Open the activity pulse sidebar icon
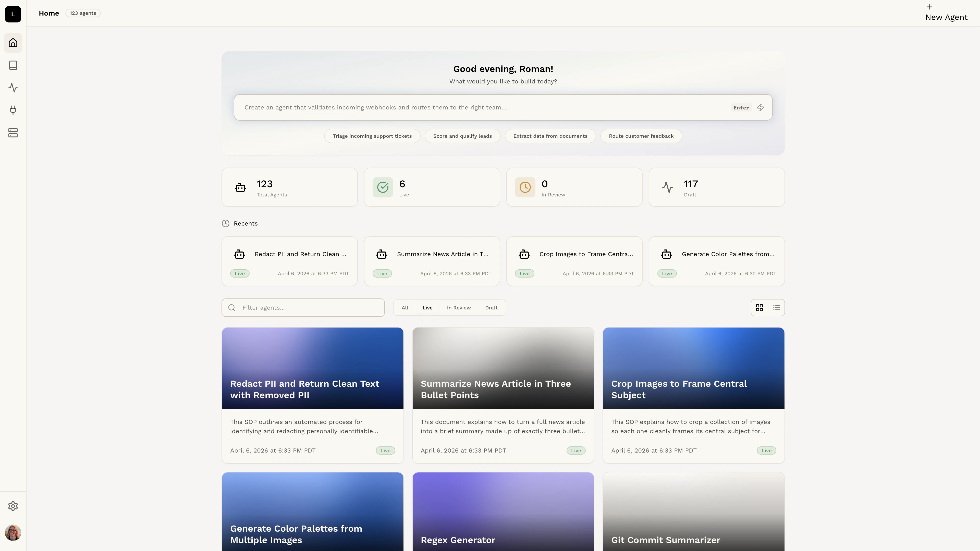This screenshot has height=551, width=980. pyautogui.click(x=13, y=88)
